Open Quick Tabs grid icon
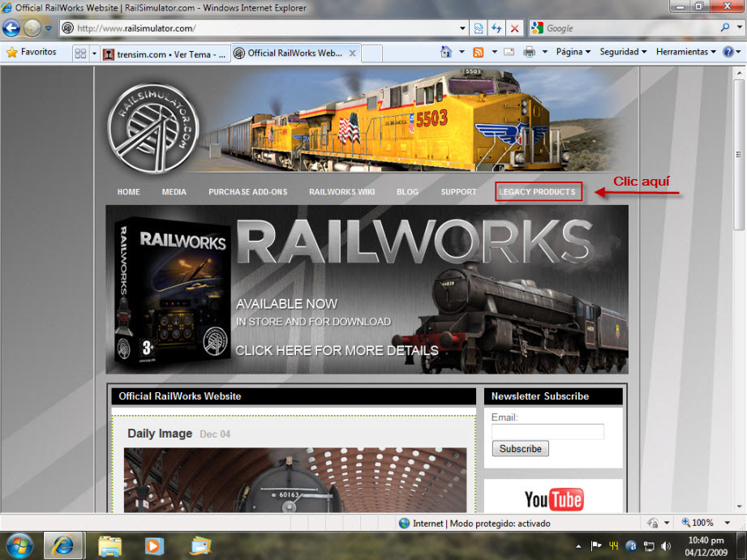Viewport: 747px width, 560px height. [80, 53]
